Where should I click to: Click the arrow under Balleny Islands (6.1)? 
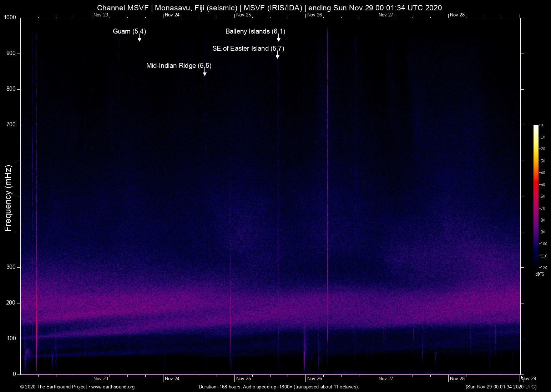[278, 39]
